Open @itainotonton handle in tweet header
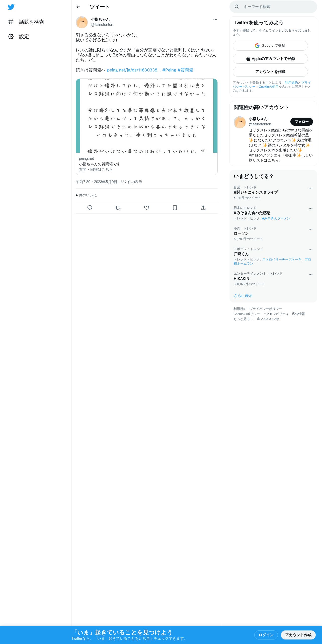Image resolution: width=322 pixels, height=644 pixels. tap(102, 25)
